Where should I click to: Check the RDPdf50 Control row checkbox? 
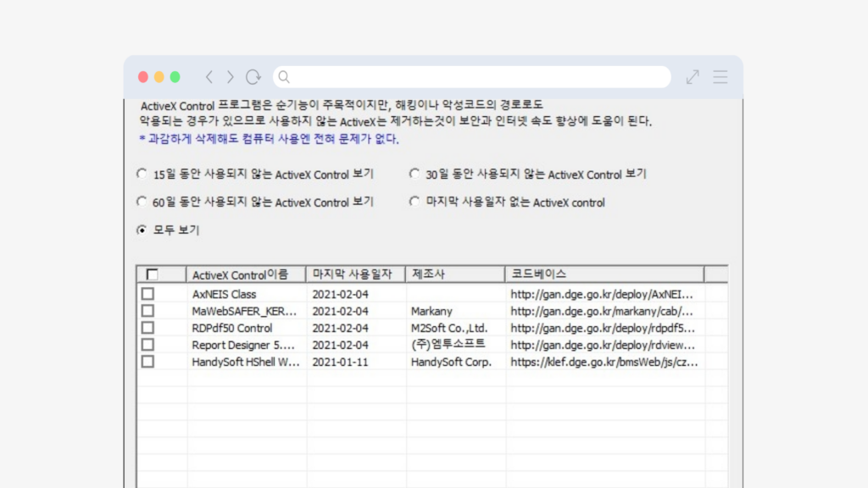147,328
